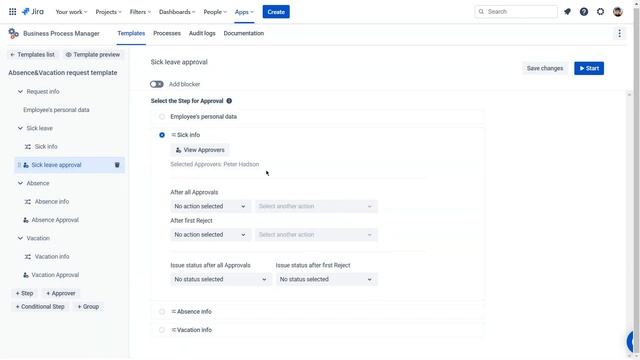Click the conditional step icon beside Vacation info in sidebar
This screenshot has height=360, width=640.
coord(28,257)
